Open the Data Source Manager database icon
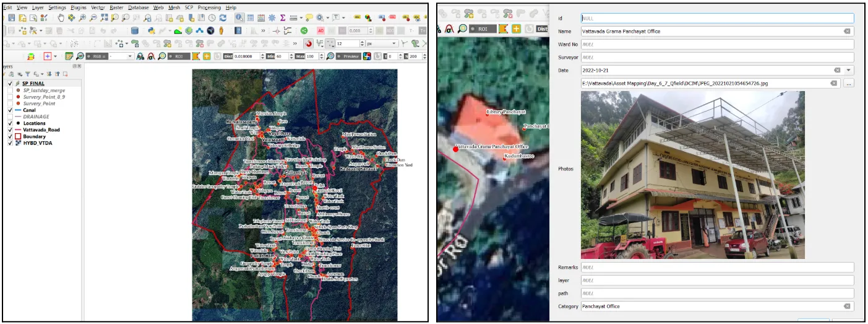Image resolution: width=868 pixels, height=324 pixels. 134,30
